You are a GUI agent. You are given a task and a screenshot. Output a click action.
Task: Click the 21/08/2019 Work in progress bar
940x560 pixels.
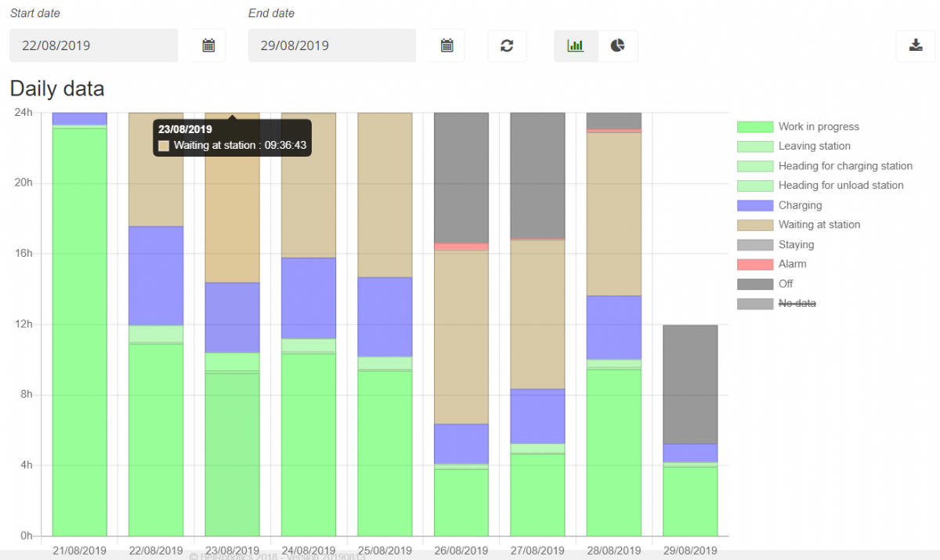click(79, 329)
